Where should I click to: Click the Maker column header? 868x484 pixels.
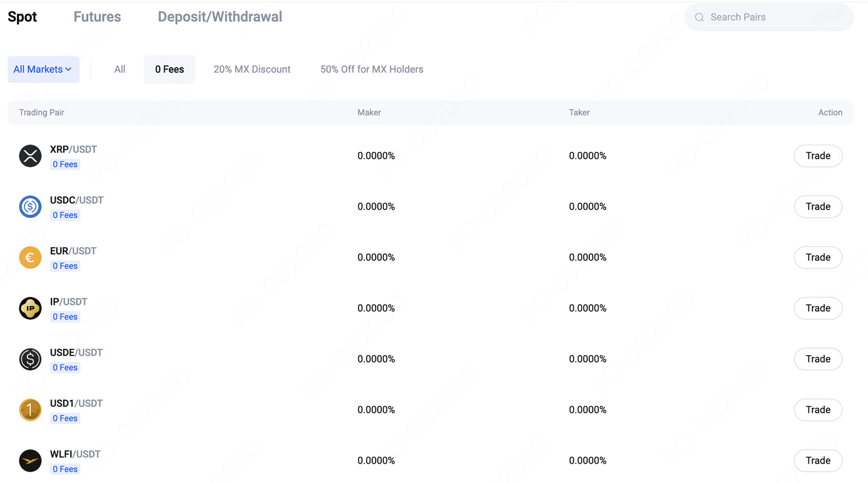369,113
